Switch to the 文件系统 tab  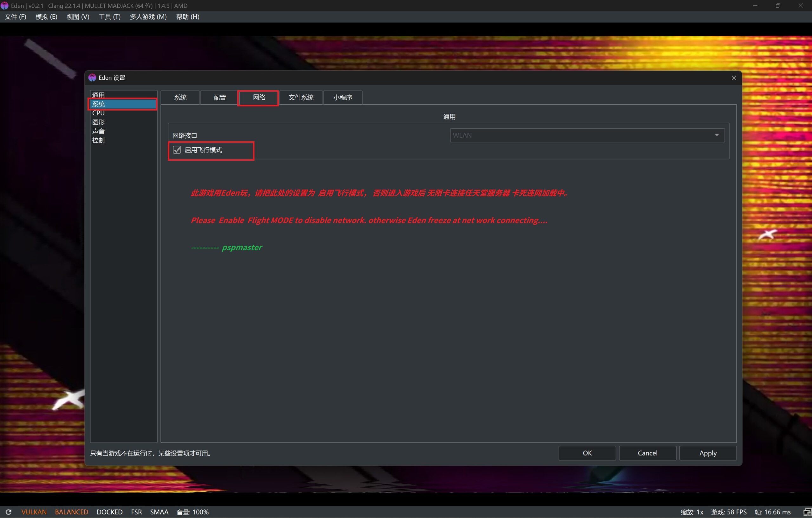[301, 97]
